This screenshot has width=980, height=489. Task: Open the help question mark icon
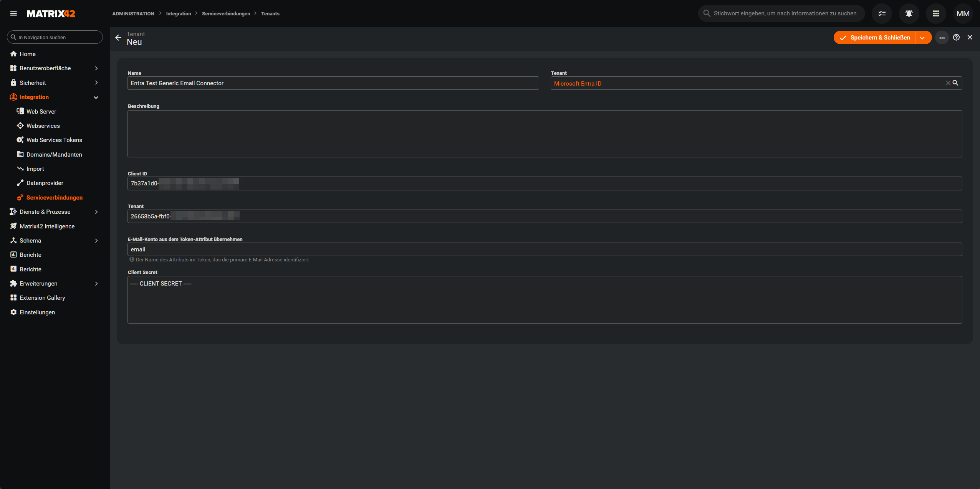click(956, 38)
